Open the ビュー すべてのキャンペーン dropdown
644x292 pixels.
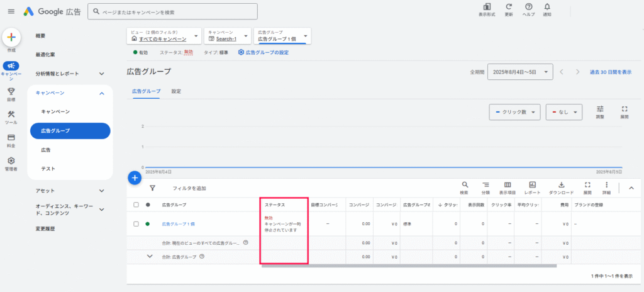click(164, 36)
